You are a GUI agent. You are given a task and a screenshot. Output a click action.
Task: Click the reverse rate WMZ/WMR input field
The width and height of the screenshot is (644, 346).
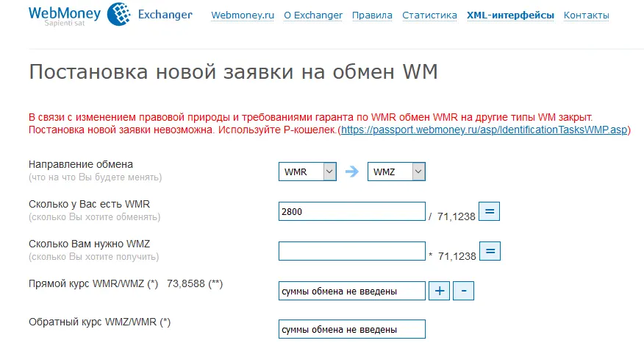[x=352, y=329]
